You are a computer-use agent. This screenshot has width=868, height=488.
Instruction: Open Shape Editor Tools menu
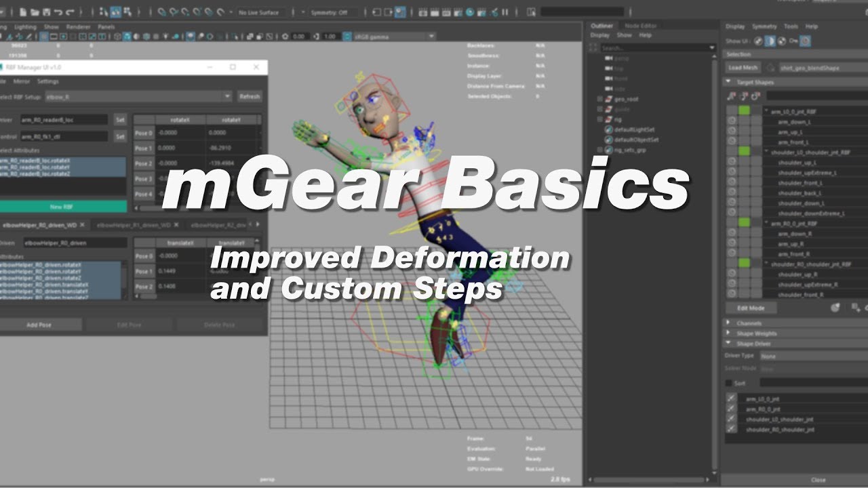[x=791, y=26]
